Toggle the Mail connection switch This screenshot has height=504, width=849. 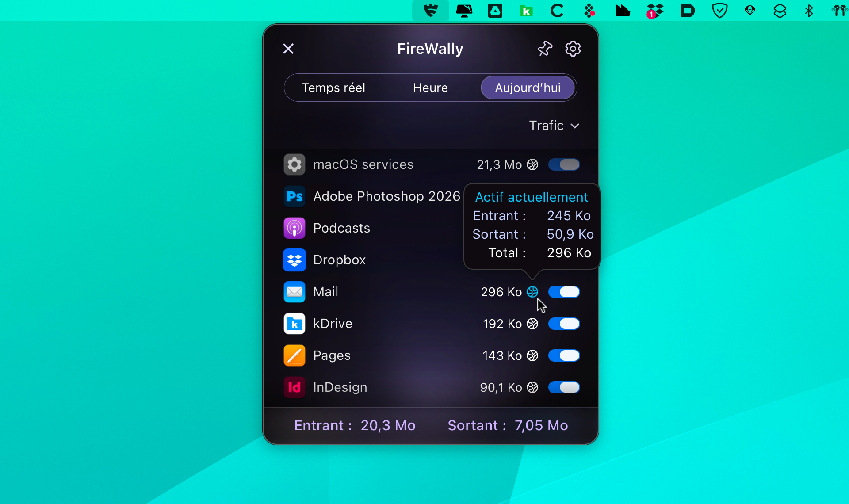[564, 292]
